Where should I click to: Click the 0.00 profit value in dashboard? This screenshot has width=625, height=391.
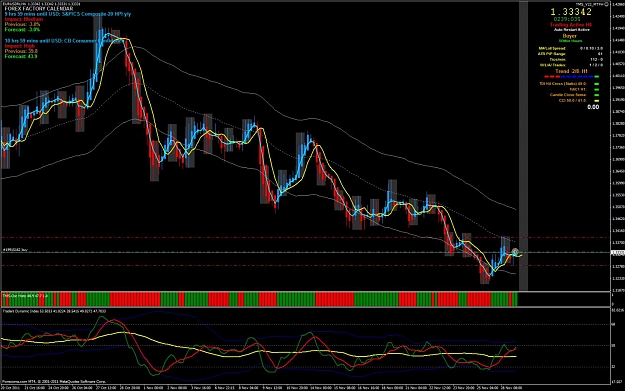(x=593, y=107)
